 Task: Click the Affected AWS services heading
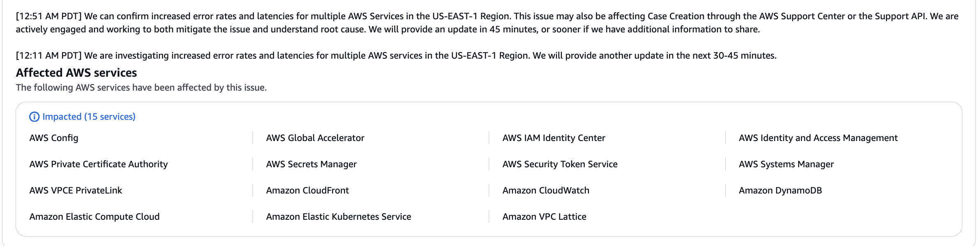tap(76, 73)
